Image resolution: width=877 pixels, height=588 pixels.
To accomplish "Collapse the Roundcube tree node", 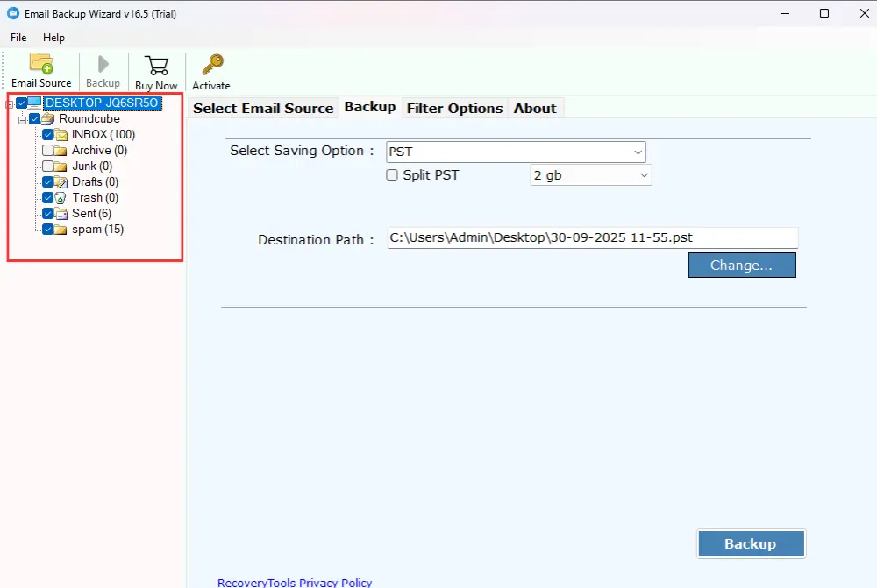I will [22, 119].
